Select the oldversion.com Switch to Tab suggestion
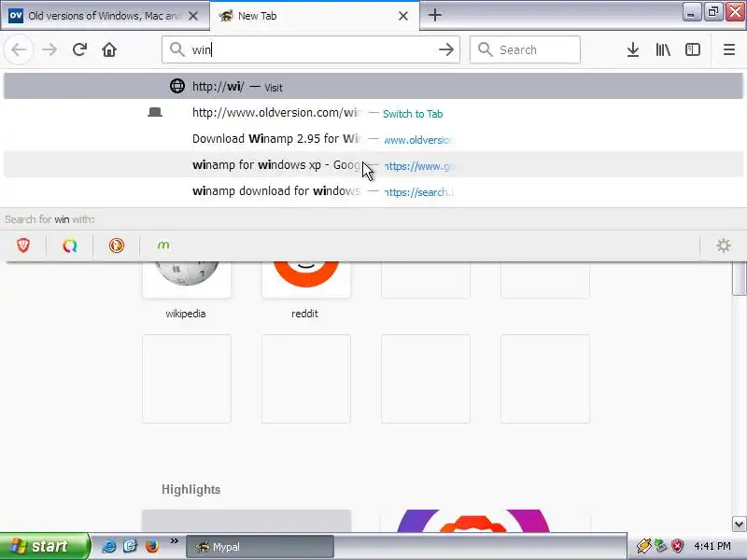747x560 pixels. tap(373, 113)
